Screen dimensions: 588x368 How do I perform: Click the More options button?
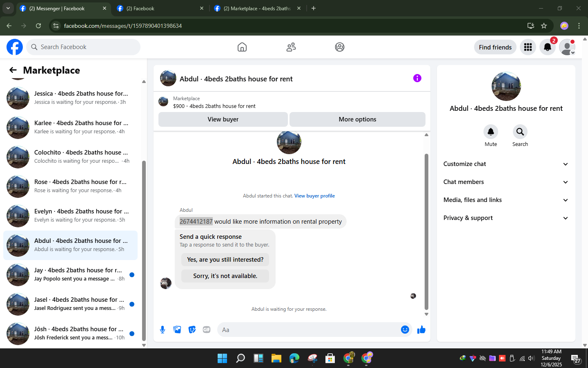click(x=357, y=119)
